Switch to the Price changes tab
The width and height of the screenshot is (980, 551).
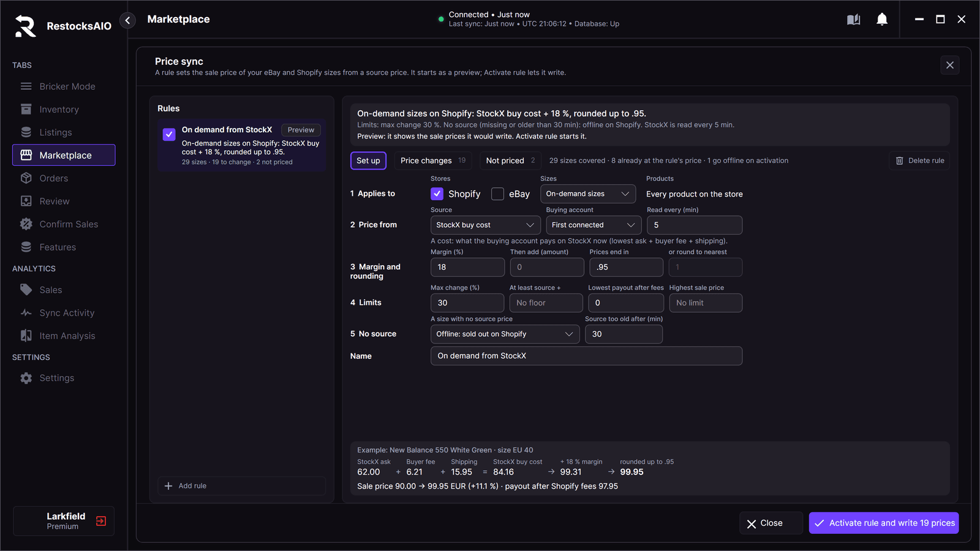coord(433,161)
